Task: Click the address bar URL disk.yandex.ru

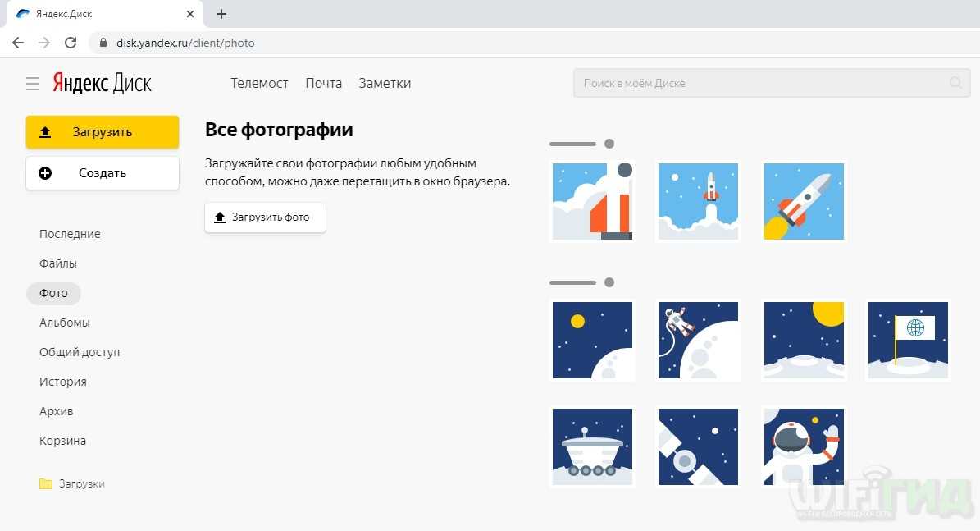Action: coord(185,43)
